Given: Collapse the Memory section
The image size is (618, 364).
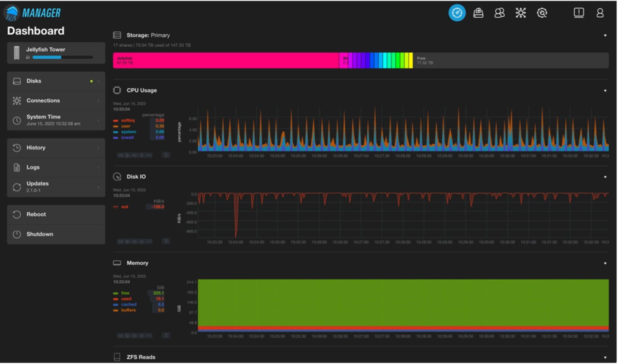Looking at the screenshot, I should click(605, 263).
